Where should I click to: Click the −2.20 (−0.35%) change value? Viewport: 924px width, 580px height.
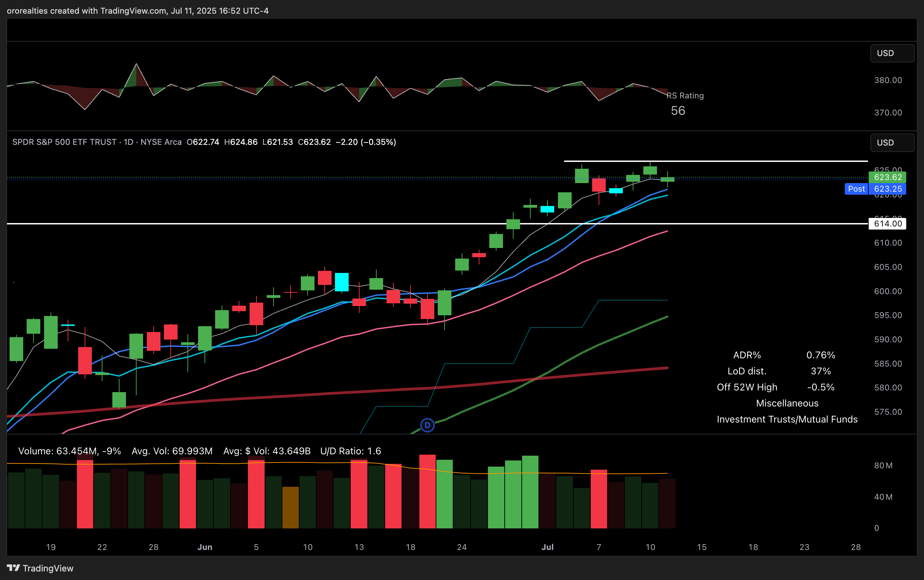(x=366, y=142)
